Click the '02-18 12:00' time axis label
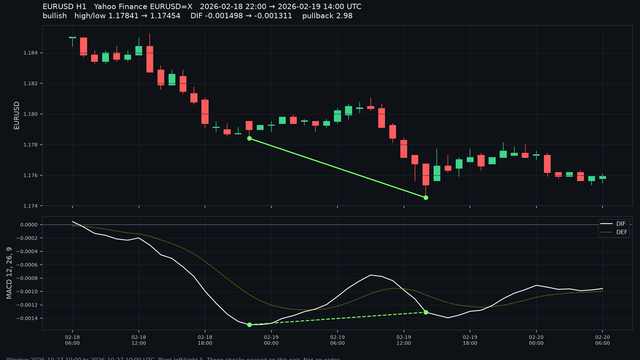The image size is (640, 360). pyautogui.click(x=139, y=340)
